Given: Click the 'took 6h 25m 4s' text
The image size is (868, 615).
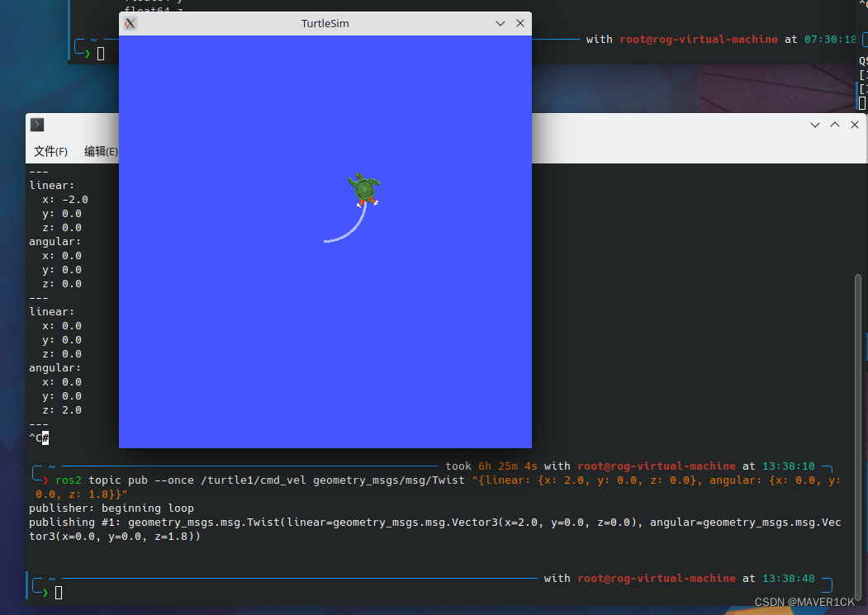Looking at the screenshot, I should [x=491, y=466].
